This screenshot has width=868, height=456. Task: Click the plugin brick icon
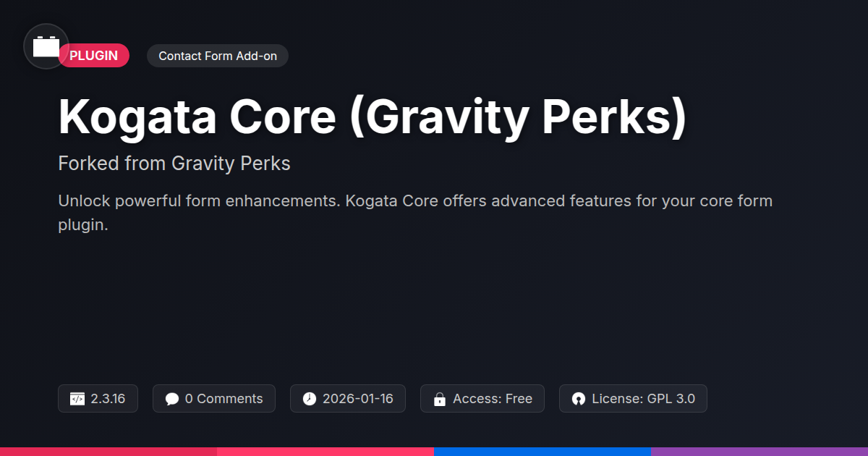46,46
